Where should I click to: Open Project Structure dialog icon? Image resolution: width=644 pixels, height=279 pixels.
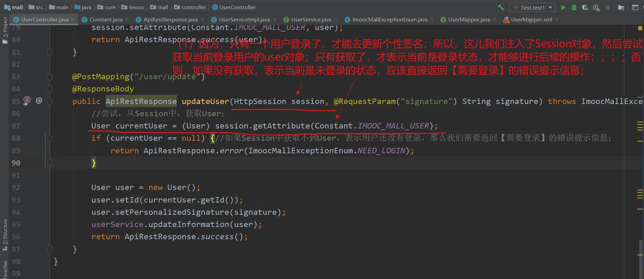pos(621,7)
